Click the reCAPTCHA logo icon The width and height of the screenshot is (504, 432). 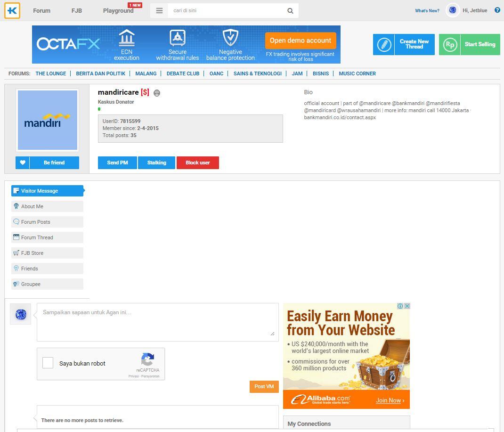(x=147, y=359)
